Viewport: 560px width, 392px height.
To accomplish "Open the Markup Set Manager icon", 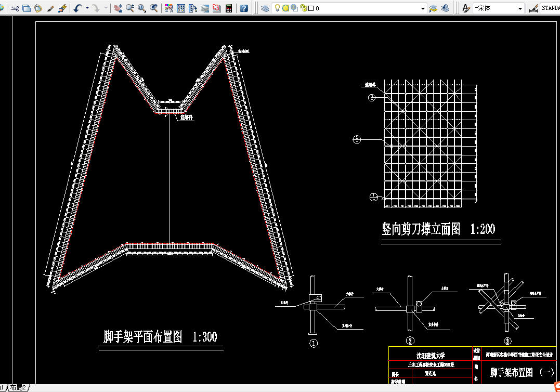I will click(x=217, y=8).
